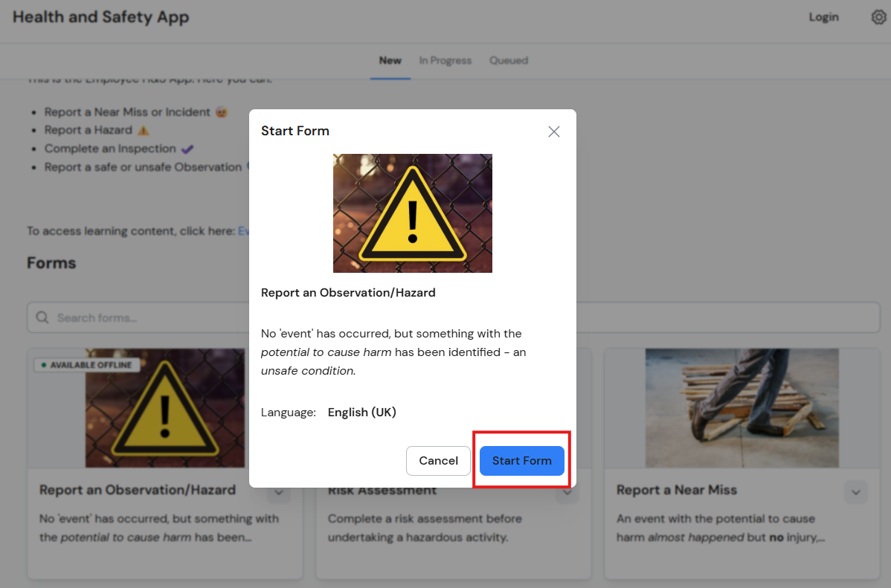This screenshot has height=588, width=891.
Task: Click the English (UK) language value
Action: (362, 413)
